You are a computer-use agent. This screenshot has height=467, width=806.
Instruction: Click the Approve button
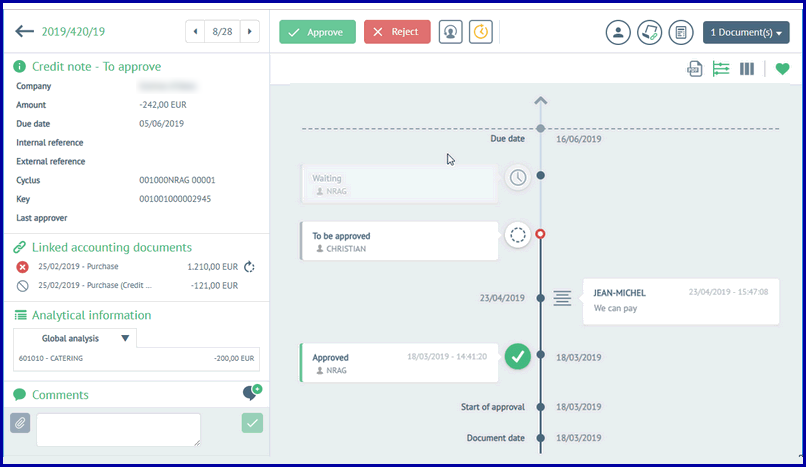coord(317,32)
